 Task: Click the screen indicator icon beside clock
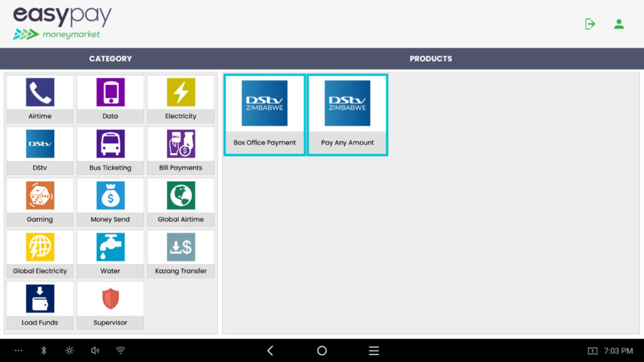(x=592, y=351)
